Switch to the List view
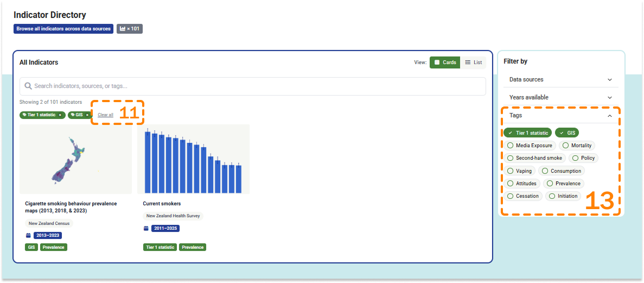Viewport: 644px width, 283px height. [x=473, y=62]
